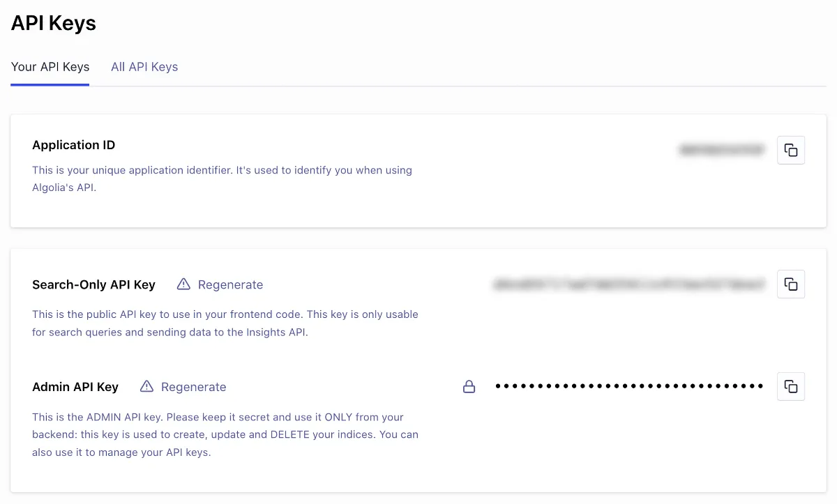Click the blurred Search-Only key value
The height and width of the screenshot is (504, 837).
(x=628, y=284)
